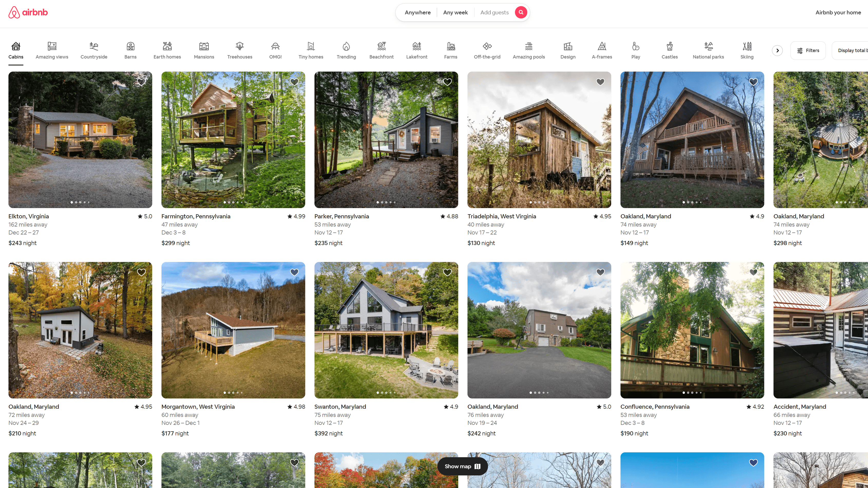The width and height of the screenshot is (868, 488).
Task: Expand the category navigation right arrow
Action: tap(777, 50)
